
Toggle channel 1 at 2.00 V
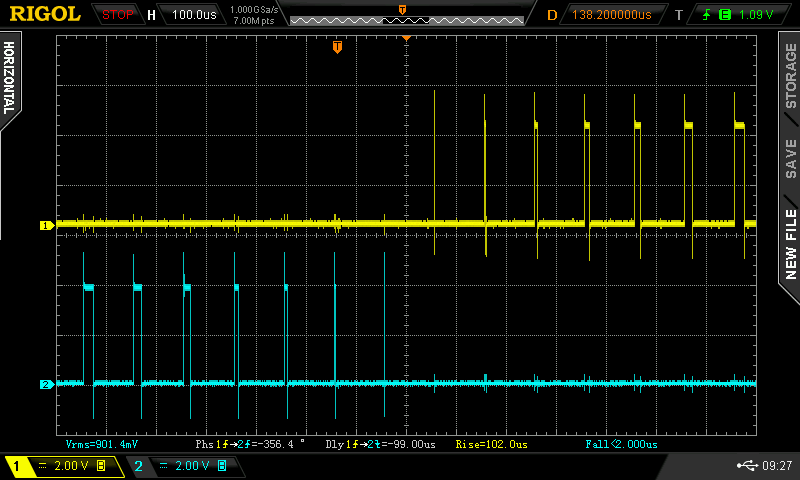60,466
